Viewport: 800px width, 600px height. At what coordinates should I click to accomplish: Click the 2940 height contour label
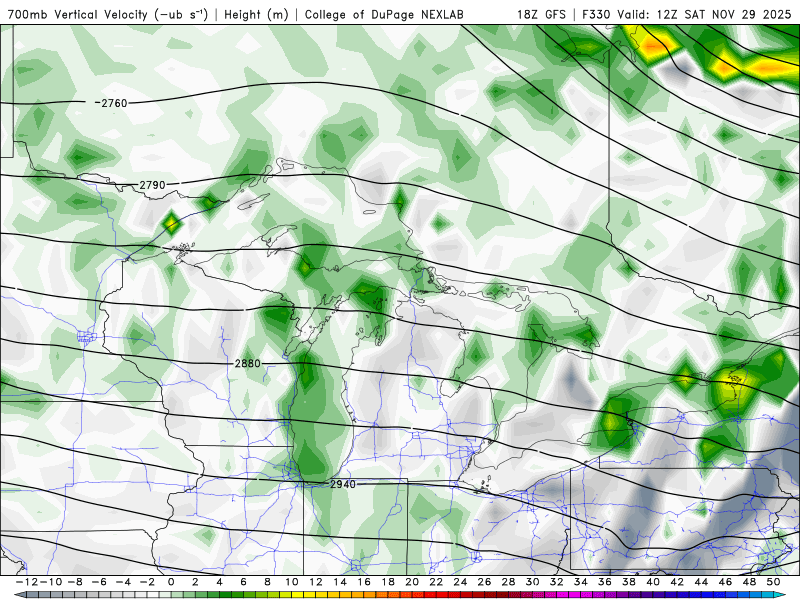[x=343, y=484]
